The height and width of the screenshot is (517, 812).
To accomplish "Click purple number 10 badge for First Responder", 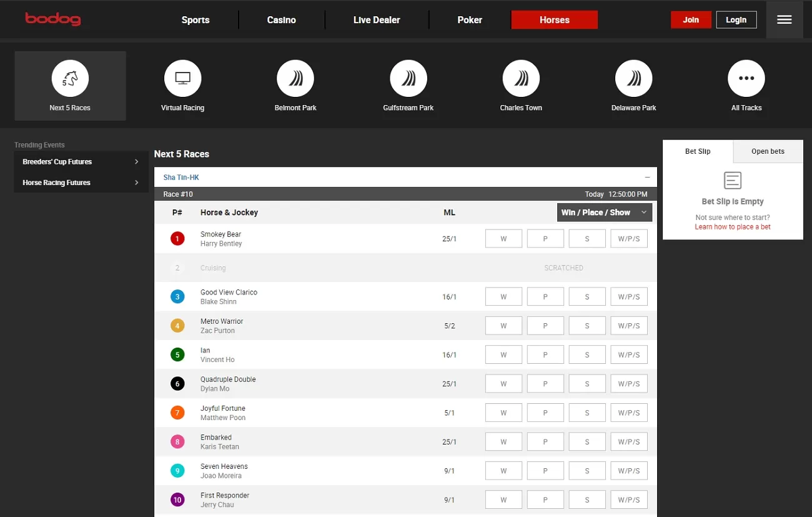I will click(x=177, y=500).
